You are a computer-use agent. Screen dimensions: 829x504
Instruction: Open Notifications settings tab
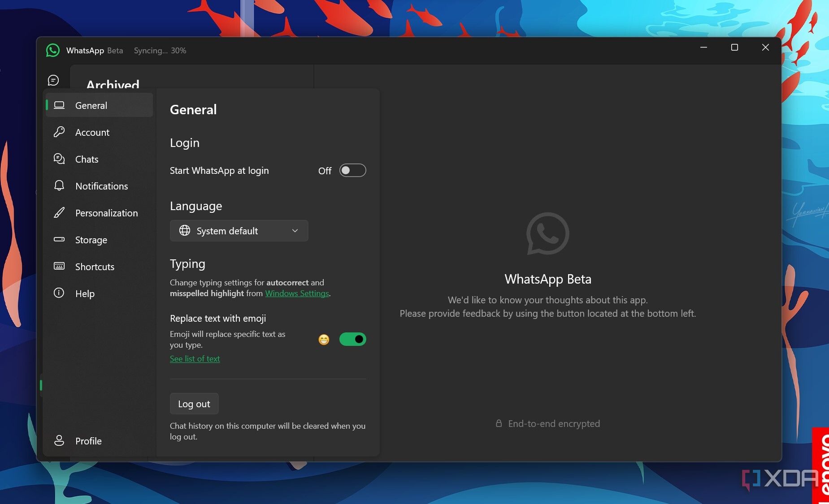click(100, 186)
